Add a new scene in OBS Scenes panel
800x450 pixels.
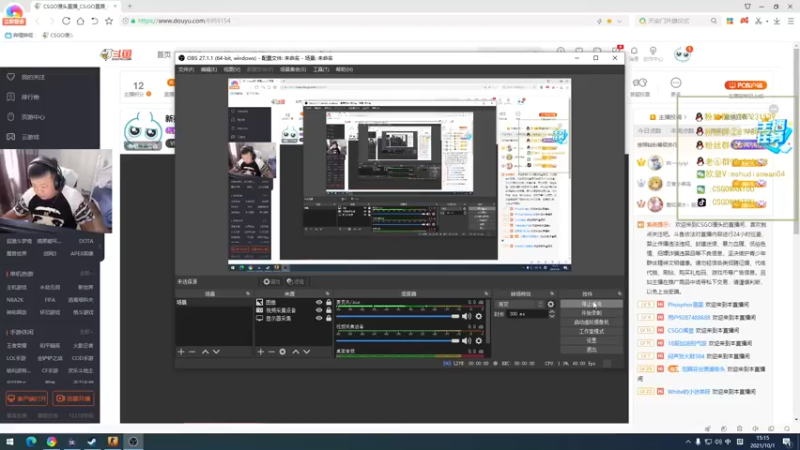(181, 352)
